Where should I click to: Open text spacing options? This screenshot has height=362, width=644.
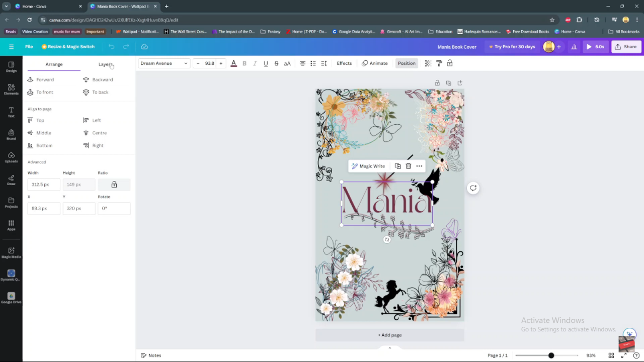[324, 63]
